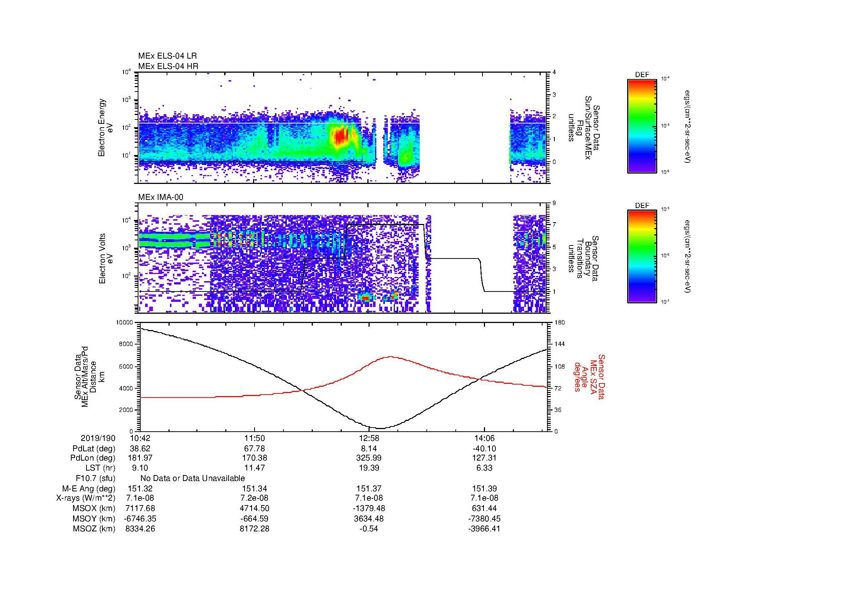Click X-rays value 7.2e-08

pos(255,498)
